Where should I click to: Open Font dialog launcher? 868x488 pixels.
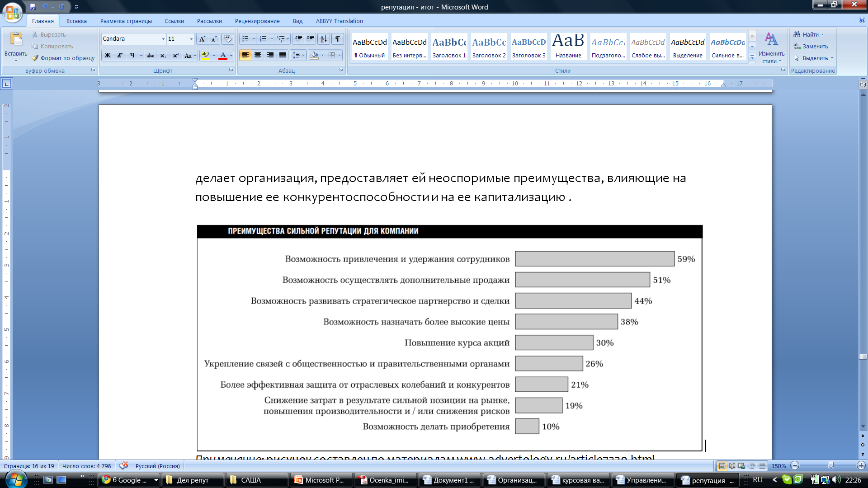pyautogui.click(x=231, y=70)
